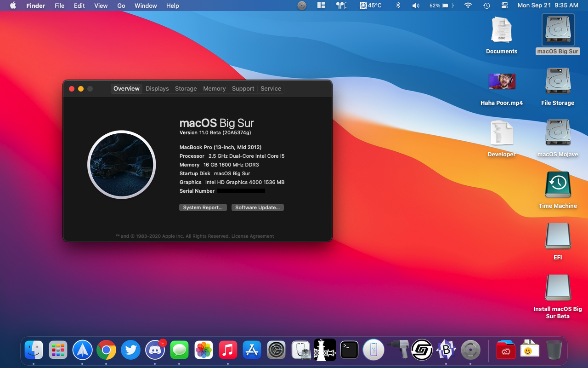Open the Finder menu
Screen dimensions: 588x368
36,6
